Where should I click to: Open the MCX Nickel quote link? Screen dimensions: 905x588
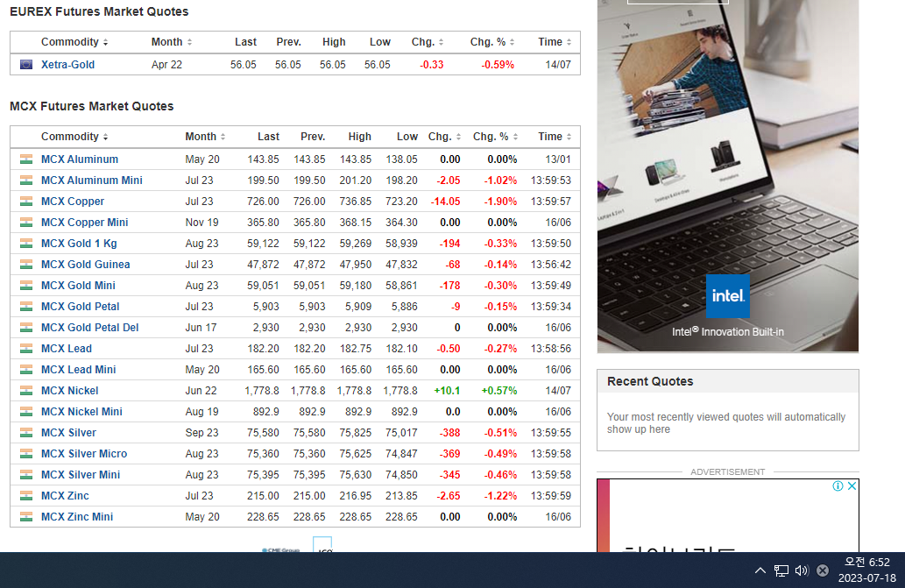(70, 391)
